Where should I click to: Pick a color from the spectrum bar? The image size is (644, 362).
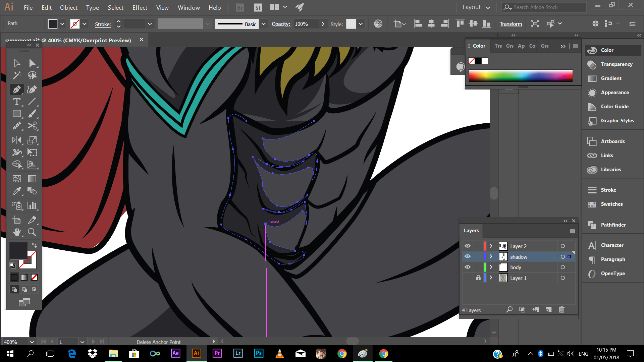coord(520,76)
